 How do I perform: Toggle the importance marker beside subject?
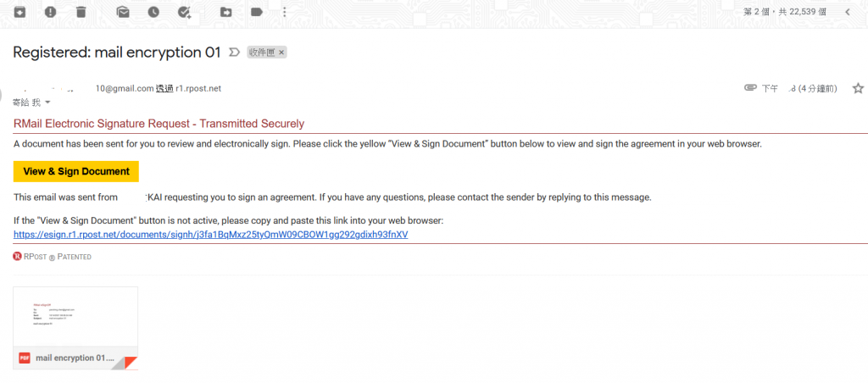point(234,53)
